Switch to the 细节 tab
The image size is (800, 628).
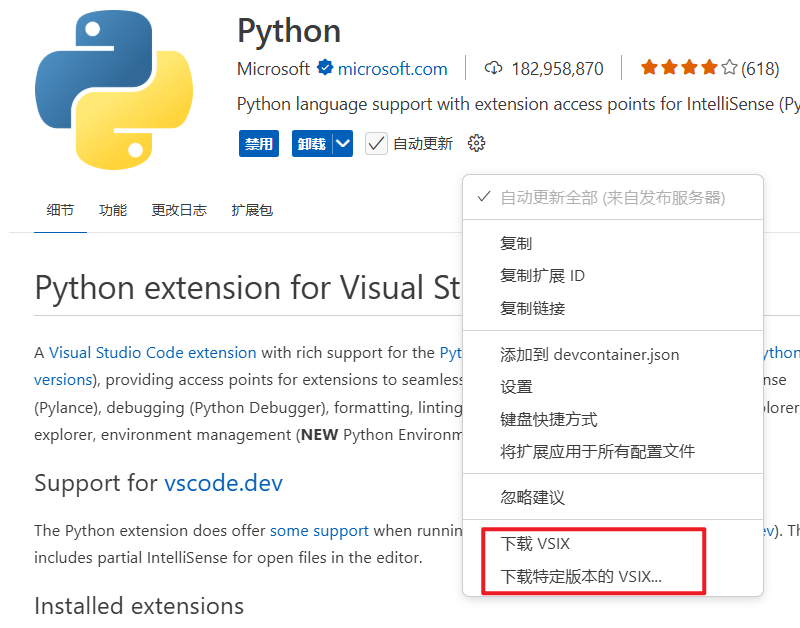60,210
